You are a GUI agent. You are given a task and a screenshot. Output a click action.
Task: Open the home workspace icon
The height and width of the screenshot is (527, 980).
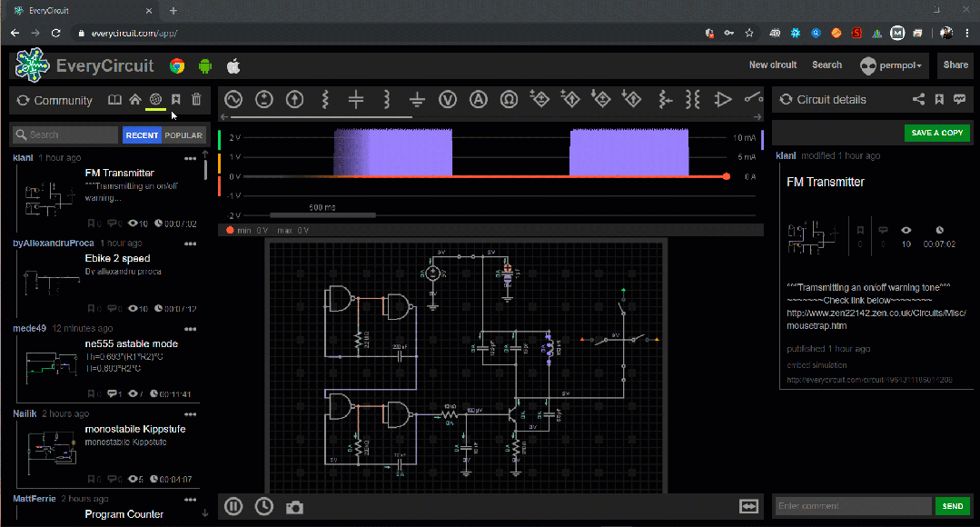(135, 99)
